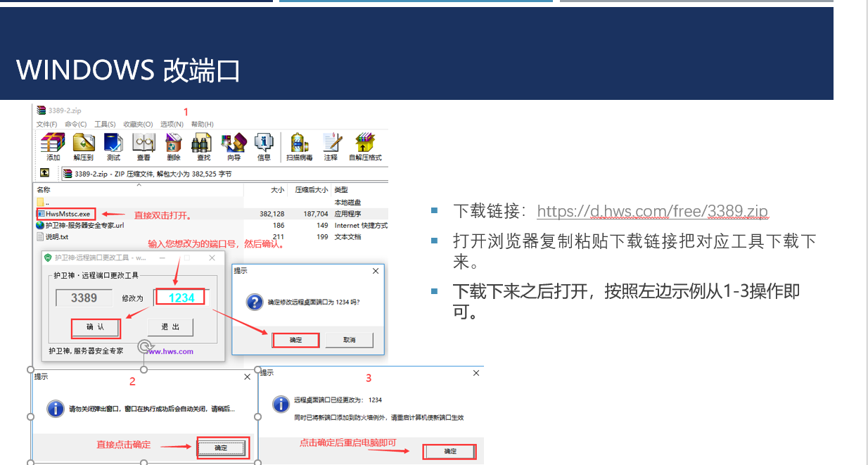This screenshot has width=868, height=465.
Task: Click the 护卫神 shield icon in tool title bar
Action: [48, 257]
